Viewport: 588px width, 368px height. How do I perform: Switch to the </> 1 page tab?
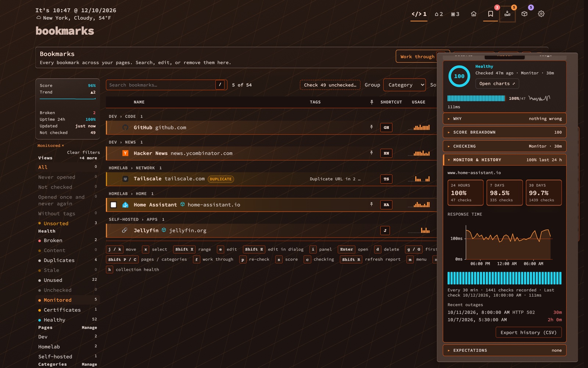(x=419, y=14)
